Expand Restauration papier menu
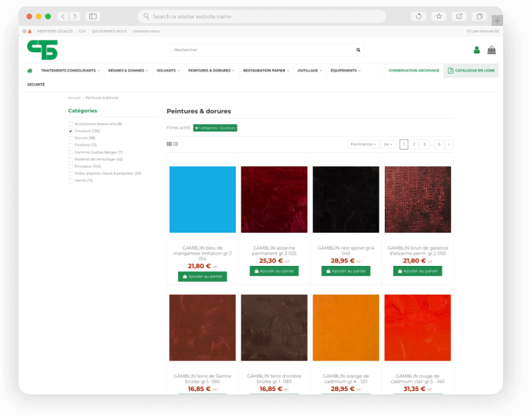The height and width of the screenshot is (416, 532). pos(266,71)
